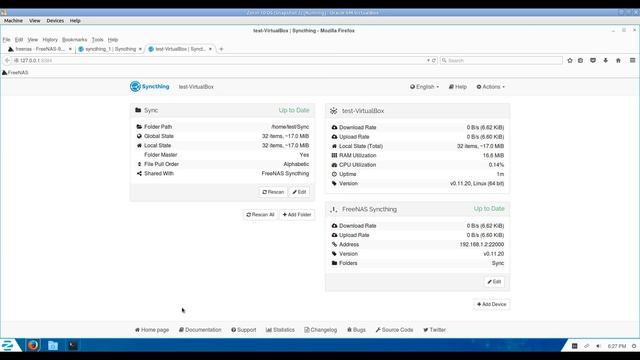Open Firefox Tools menu
The width and height of the screenshot is (640, 360).
coord(98,40)
